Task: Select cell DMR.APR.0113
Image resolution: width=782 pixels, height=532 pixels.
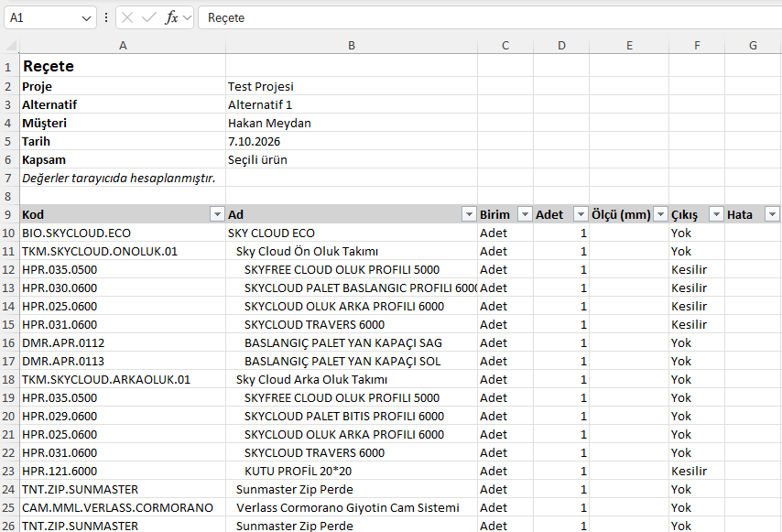Action: (x=123, y=361)
